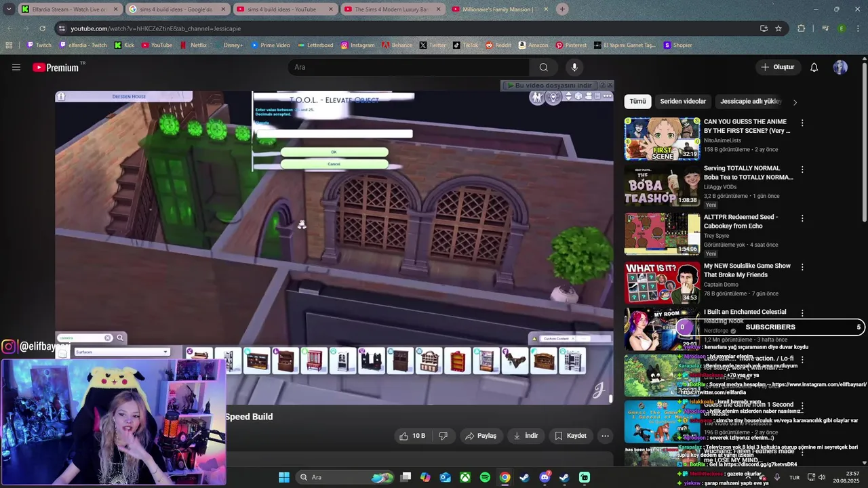Click the Kaydet save button
868x488 pixels.
[570, 436]
